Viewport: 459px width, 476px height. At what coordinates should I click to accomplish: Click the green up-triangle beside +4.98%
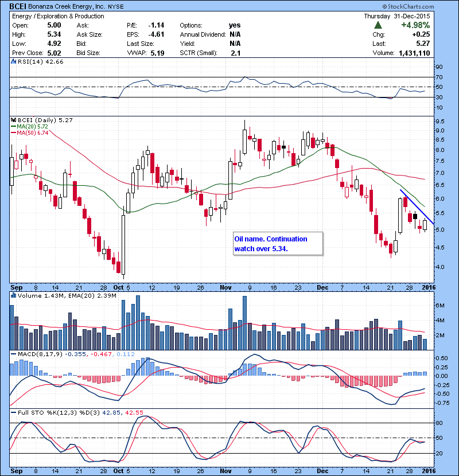point(378,25)
